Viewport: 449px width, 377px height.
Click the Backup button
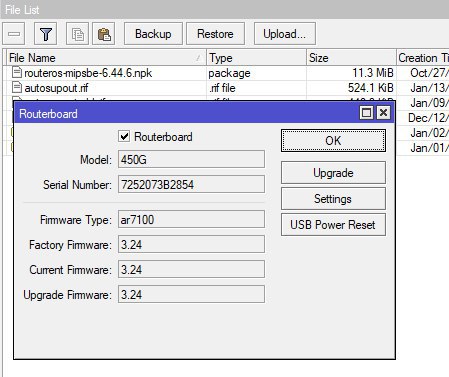coord(153,34)
